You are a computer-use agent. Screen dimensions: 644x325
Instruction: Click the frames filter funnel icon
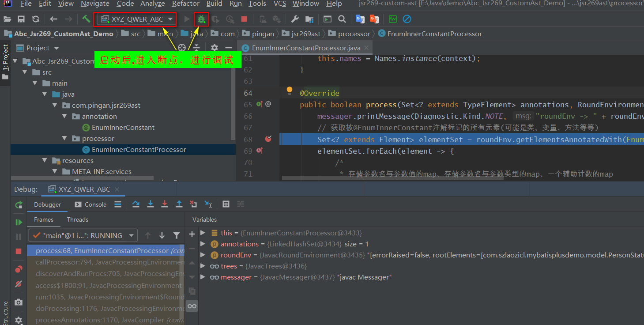pos(177,235)
